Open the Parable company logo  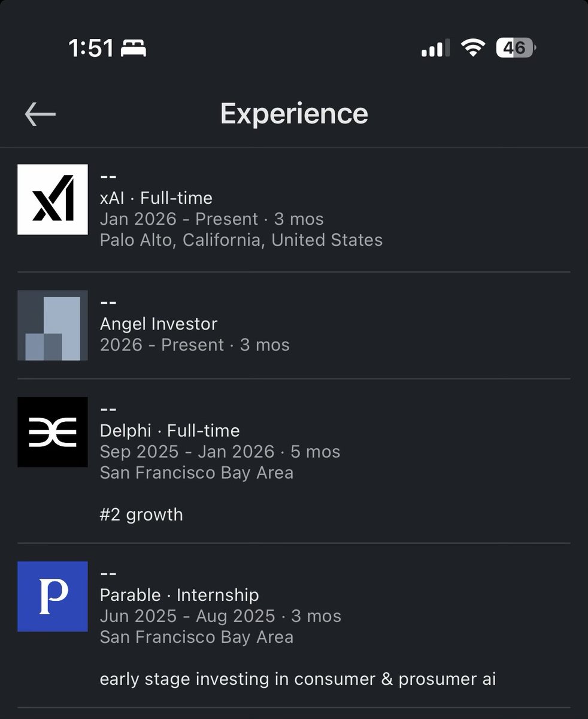pos(53,596)
